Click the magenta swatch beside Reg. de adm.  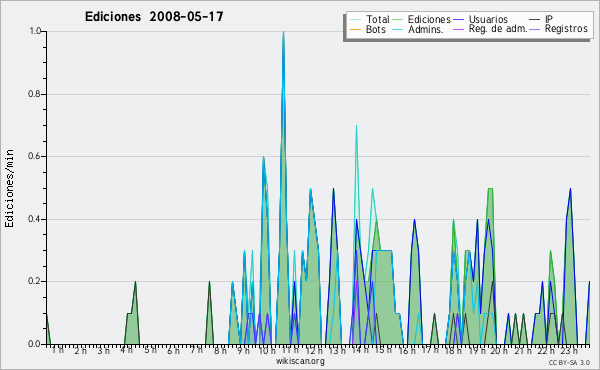pyautogui.click(x=458, y=29)
